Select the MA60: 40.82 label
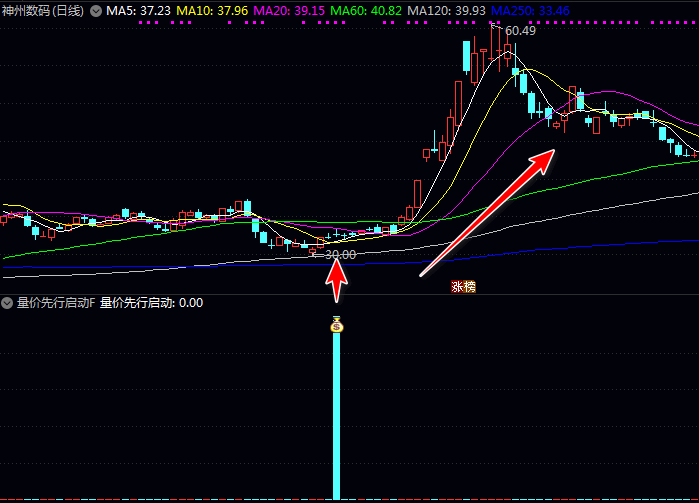The image size is (699, 503). point(366,11)
